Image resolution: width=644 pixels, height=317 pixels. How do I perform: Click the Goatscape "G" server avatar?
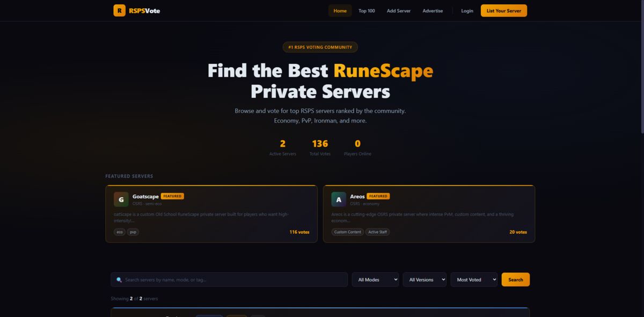click(x=121, y=199)
